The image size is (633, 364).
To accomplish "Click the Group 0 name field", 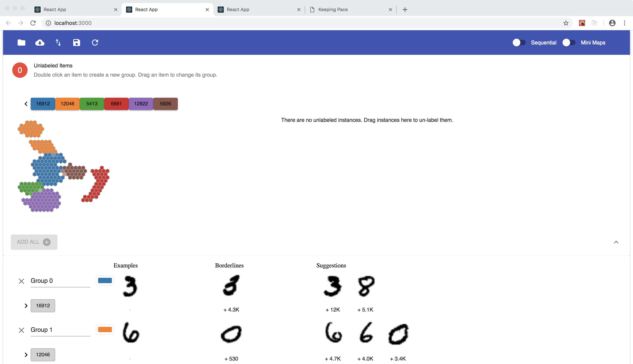I will point(60,281).
